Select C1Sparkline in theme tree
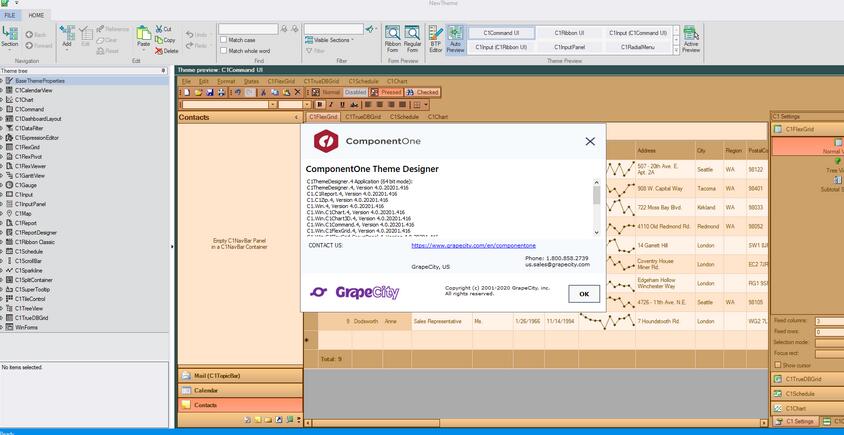Viewport: 844px width, 435px height. click(x=29, y=270)
